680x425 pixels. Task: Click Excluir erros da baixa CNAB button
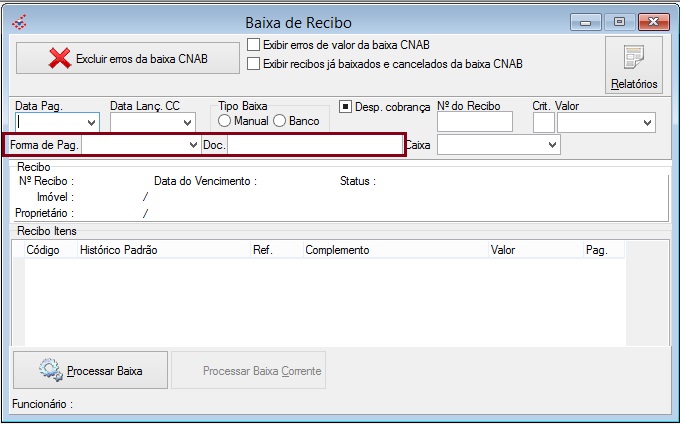click(x=128, y=58)
